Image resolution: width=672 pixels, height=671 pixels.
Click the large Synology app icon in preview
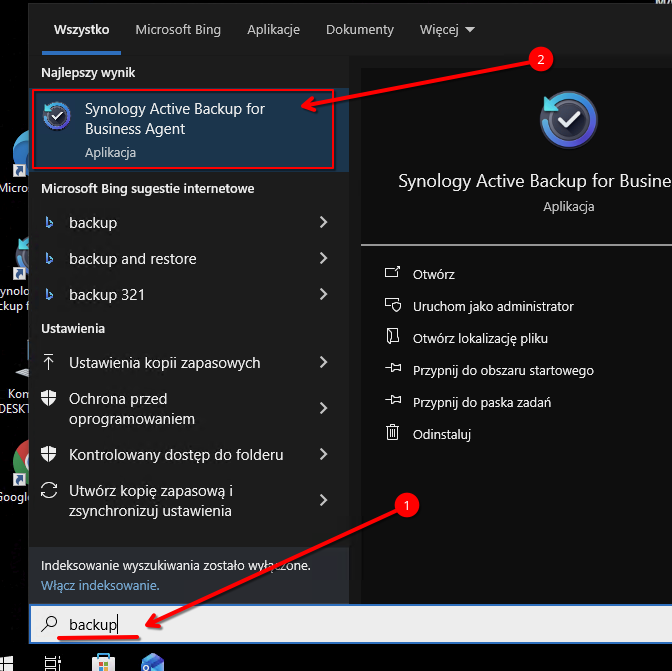[568, 120]
